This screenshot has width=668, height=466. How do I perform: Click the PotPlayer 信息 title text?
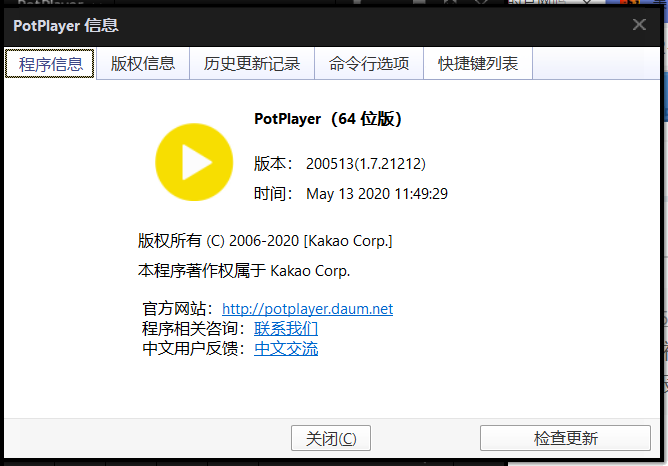coord(66,26)
